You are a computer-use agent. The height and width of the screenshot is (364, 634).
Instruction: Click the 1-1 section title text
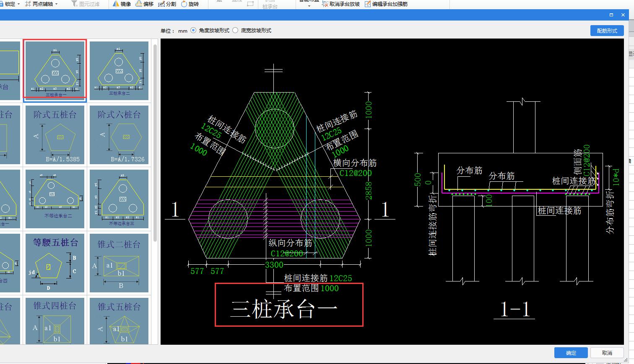click(515, 309)
